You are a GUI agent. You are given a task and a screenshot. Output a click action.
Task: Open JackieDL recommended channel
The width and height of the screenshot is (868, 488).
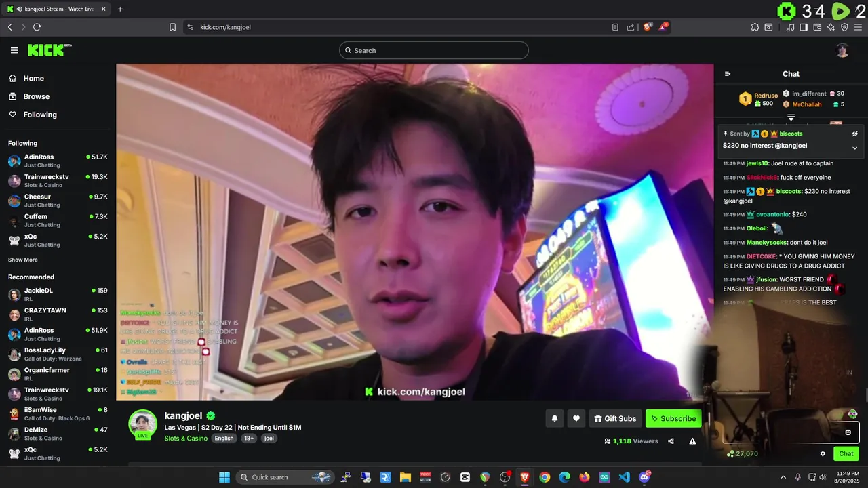[x=58, y=295]
